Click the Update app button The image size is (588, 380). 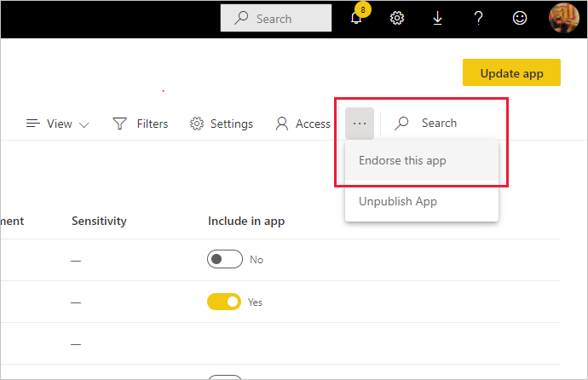click(511, 73)
